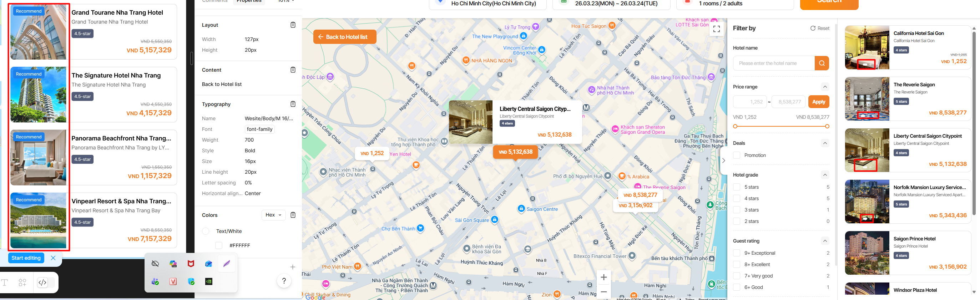Collapse the Guest rating section
980x300 pixels.
point(825,241)
